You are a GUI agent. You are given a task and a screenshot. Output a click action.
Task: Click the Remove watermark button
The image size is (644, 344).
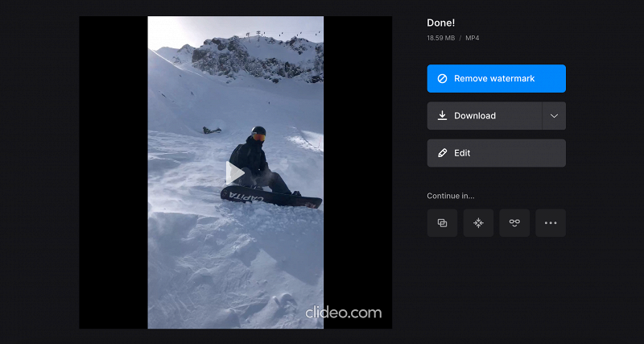[x=496, y=78]
